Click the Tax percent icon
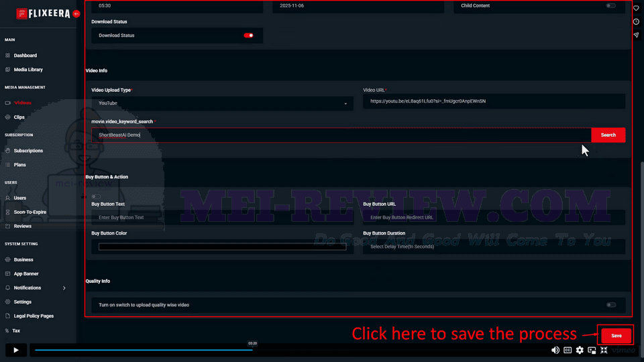The image size is (644, 362). coord(7,330)
